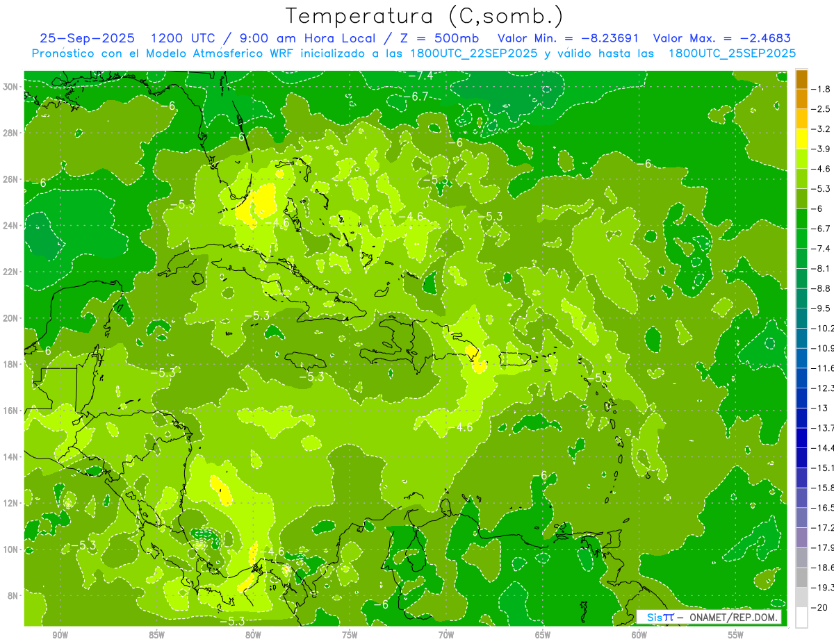Click the 55W longitude axis label

735,635
